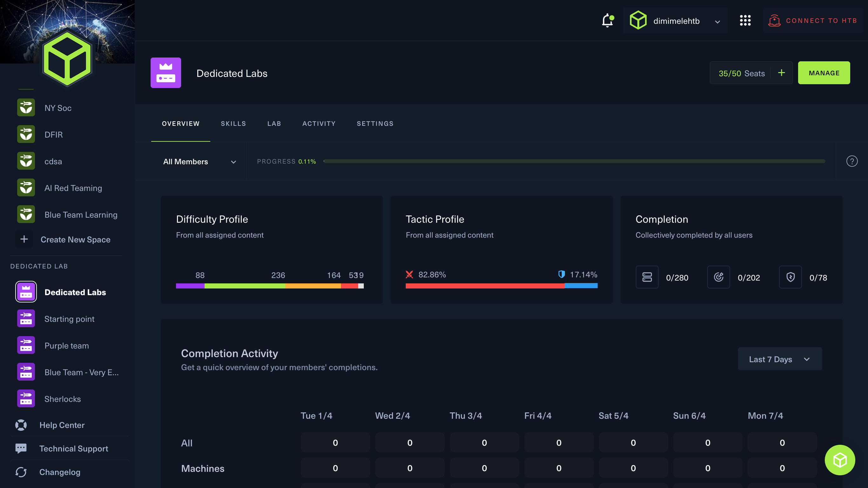Click the DFIR space icon

pos(26,134)
